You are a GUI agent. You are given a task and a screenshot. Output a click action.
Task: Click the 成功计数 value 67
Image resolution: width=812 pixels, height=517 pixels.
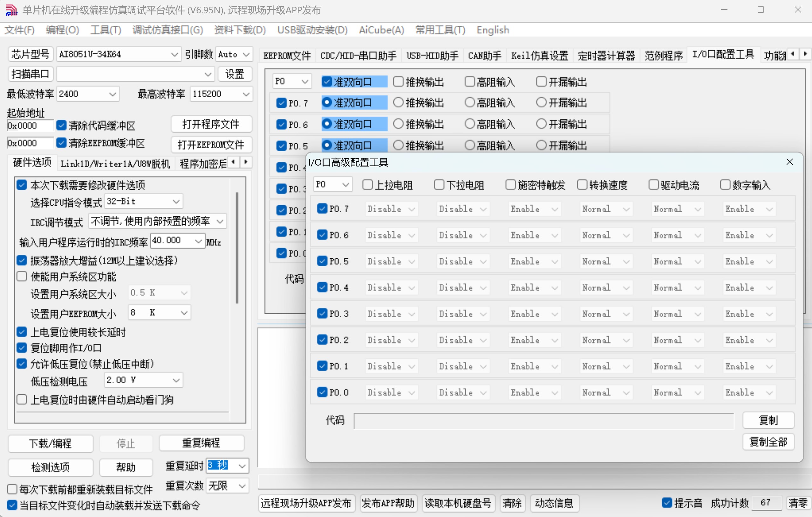click(766, 503)
